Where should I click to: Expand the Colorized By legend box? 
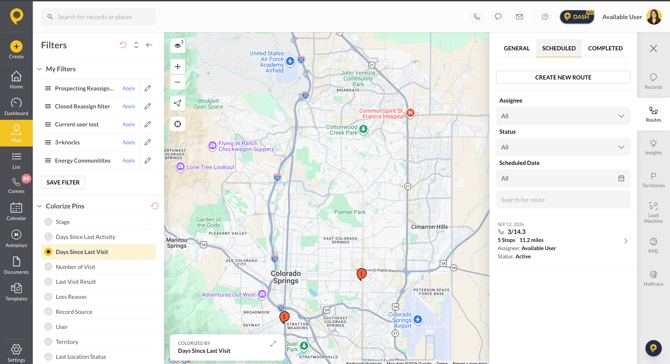(273, 344)
